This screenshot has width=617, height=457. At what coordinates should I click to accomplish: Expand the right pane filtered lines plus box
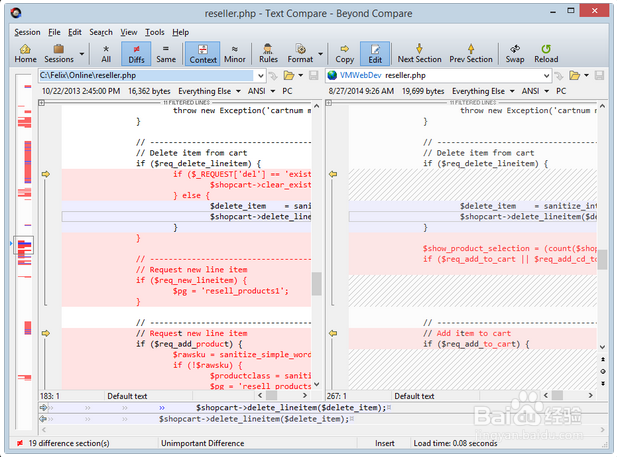click(329, 103)
